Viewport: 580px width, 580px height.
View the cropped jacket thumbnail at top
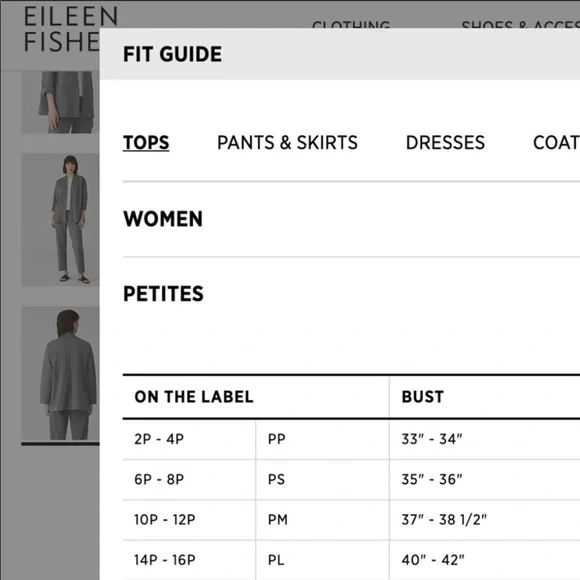coord(60,102)
